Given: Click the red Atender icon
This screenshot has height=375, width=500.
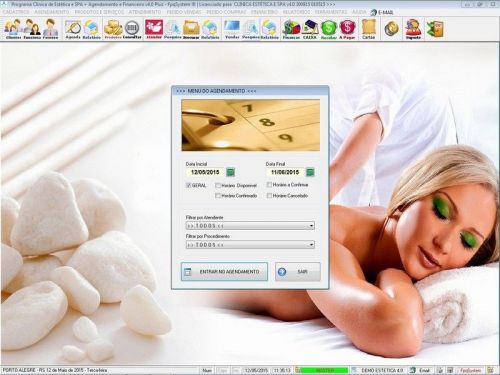Looking at the screenshot, I should tap(154, 29).
